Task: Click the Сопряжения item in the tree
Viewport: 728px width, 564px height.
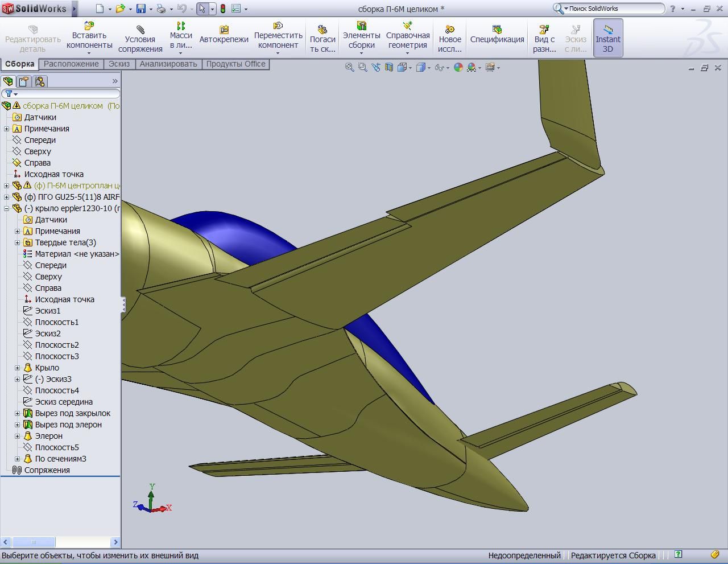Action: coord(47,470)
